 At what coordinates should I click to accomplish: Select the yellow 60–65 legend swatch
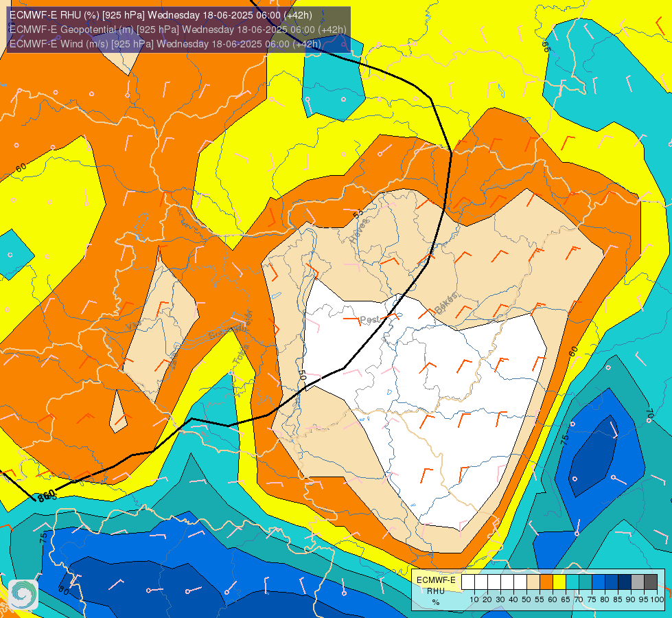(x=559, y=582)
